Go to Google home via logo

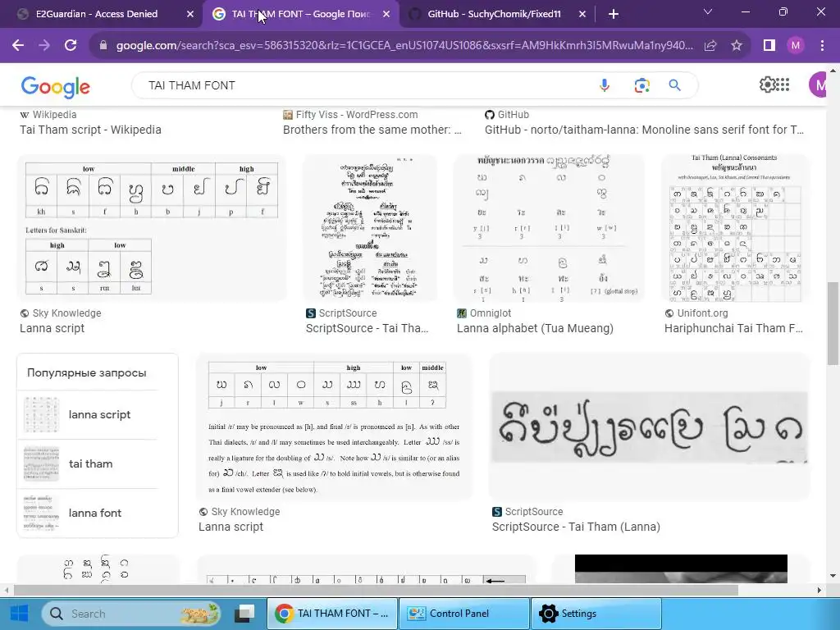pyautogui.click(x=55, y=87)
